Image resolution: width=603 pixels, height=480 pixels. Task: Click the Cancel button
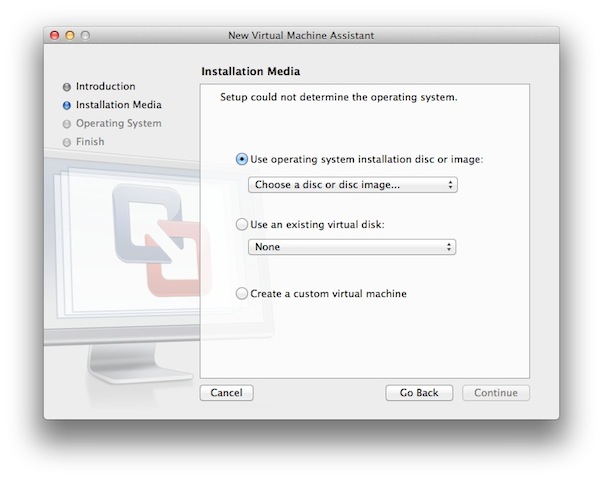227,393
